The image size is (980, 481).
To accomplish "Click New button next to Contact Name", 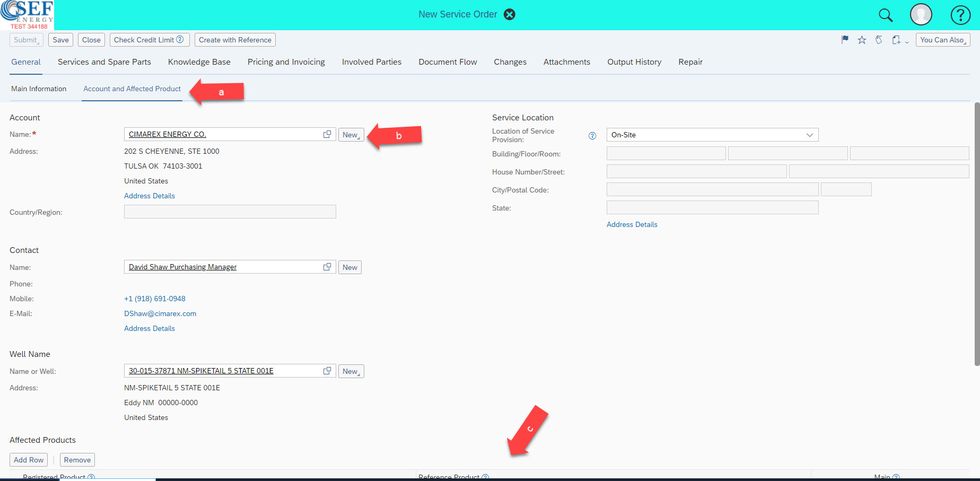I will (x=350, y=267).
